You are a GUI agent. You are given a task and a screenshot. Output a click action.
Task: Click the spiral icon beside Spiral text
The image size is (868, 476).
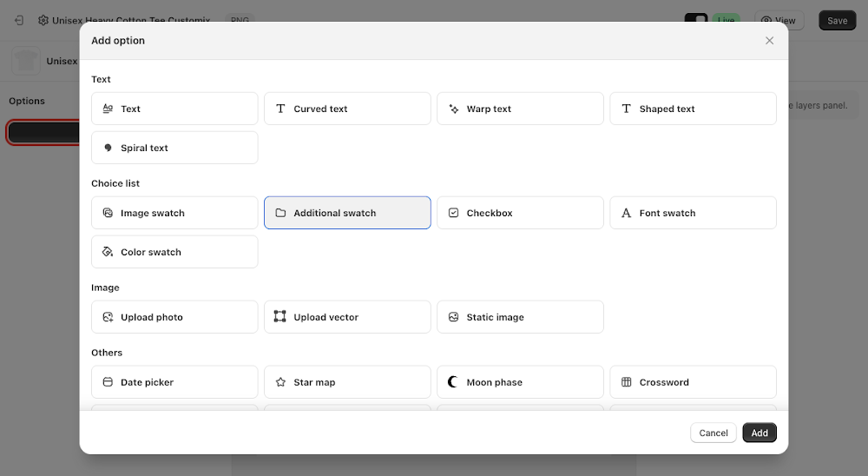[x=108, y=148]
